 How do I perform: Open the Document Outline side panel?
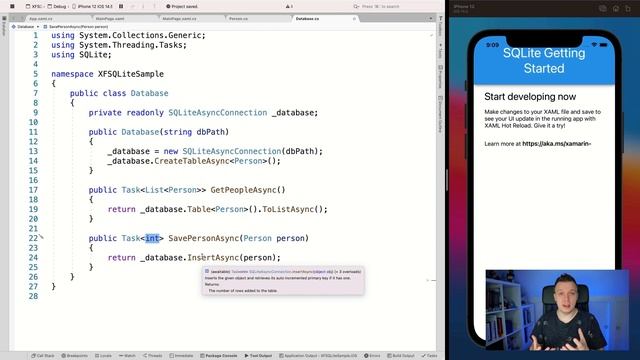click(x=441, y=113)
